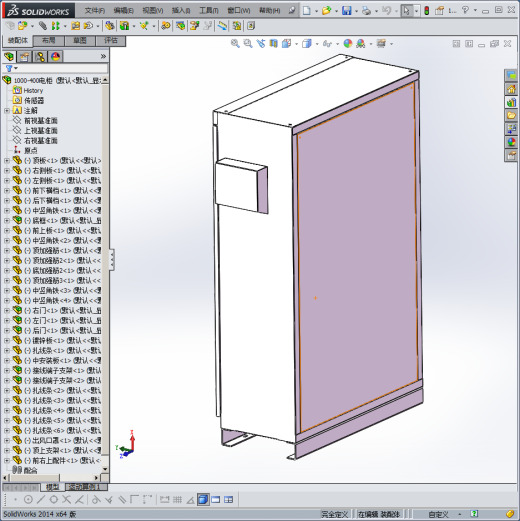Switch to the 草图 command manager tab
Viewport: 520px width, 521px height.
pyautogui.click(x=80, y=41)
